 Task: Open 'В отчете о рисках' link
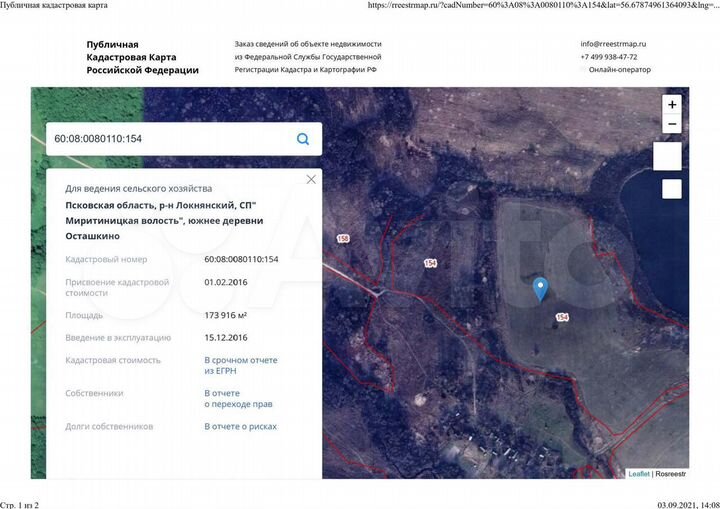point(241,426)
